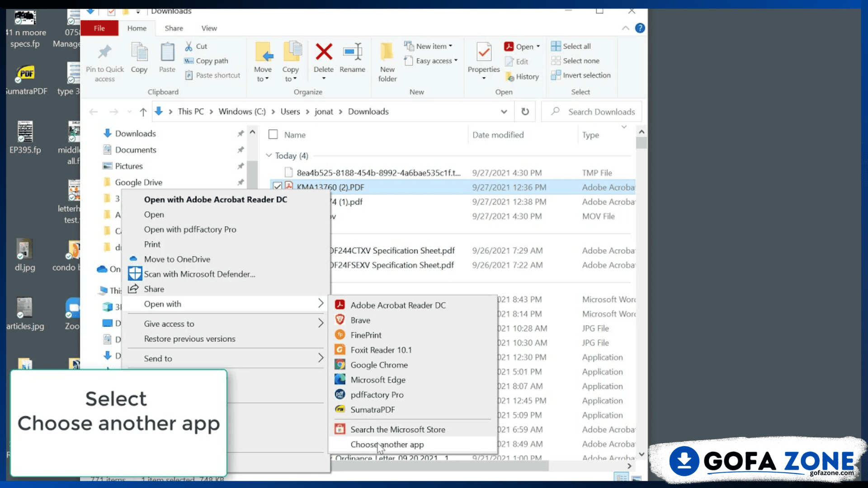Select Scan with Microsoft Defender

click(x=226, y=274)
